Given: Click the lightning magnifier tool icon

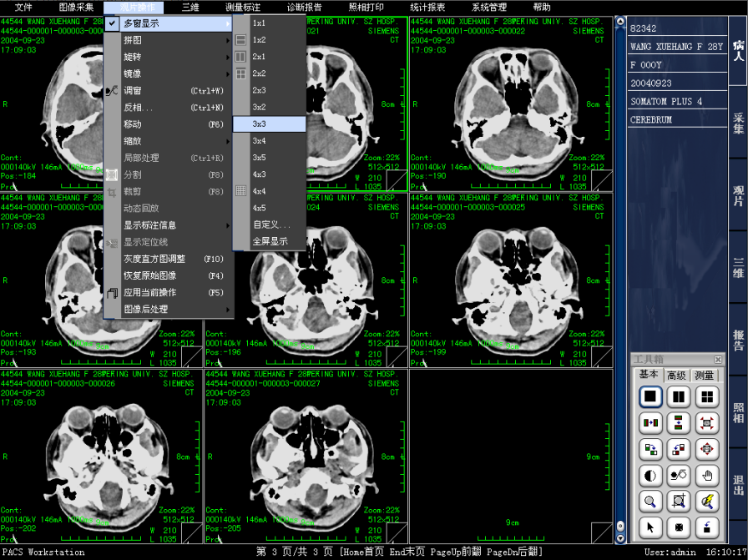Looking at the screenshot, I should click(x=707, y=501).
